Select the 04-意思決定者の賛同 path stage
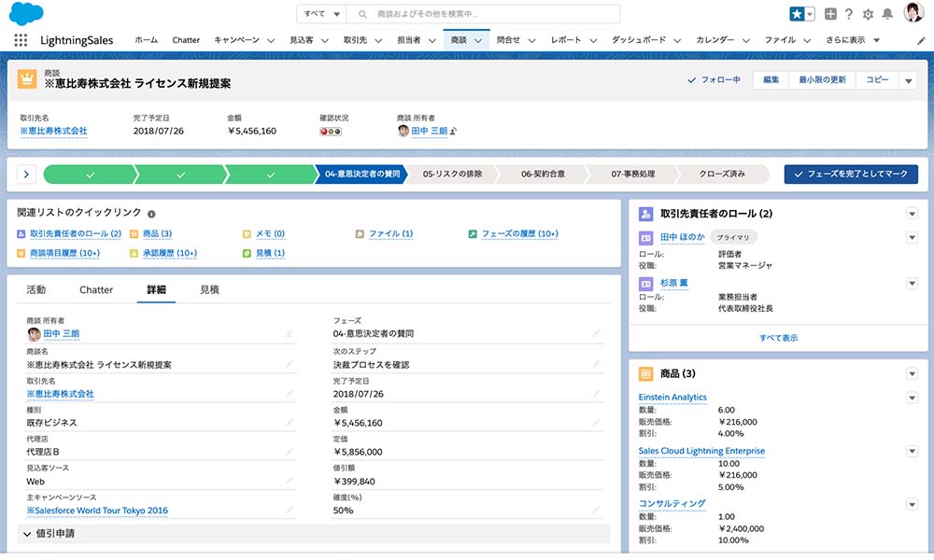 pos(361,174)
